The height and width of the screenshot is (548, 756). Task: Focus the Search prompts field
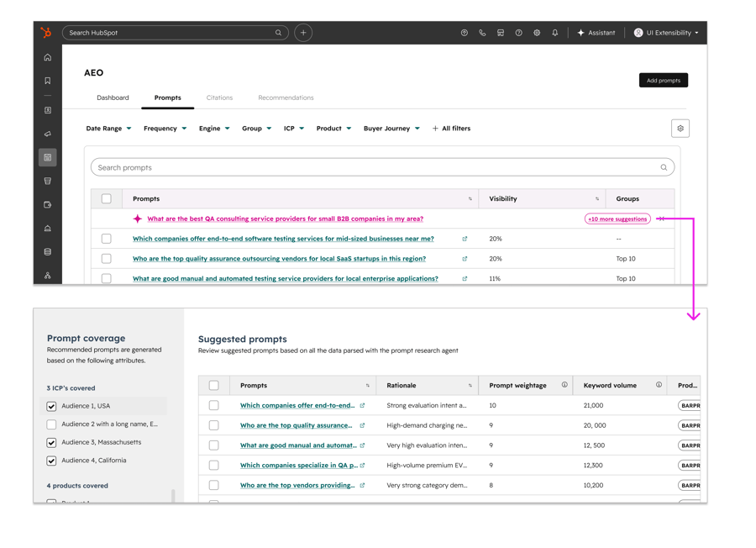tap(382, 167)
